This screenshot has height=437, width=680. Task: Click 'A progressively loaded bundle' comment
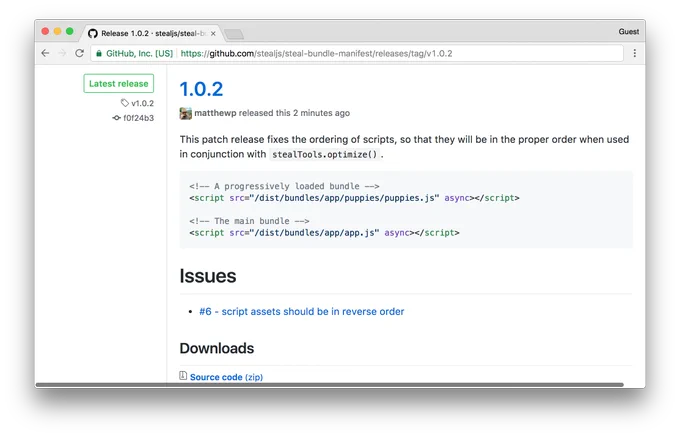pos(284,186)
